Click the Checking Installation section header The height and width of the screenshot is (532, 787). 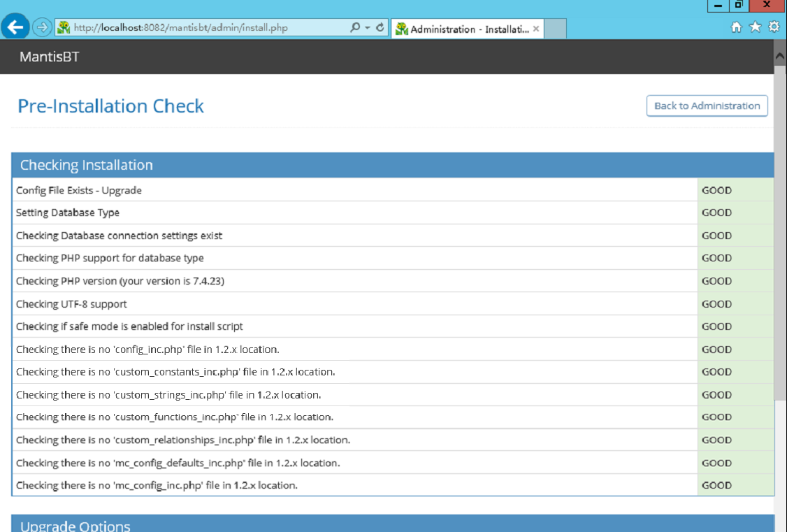[x=393, y=165]
